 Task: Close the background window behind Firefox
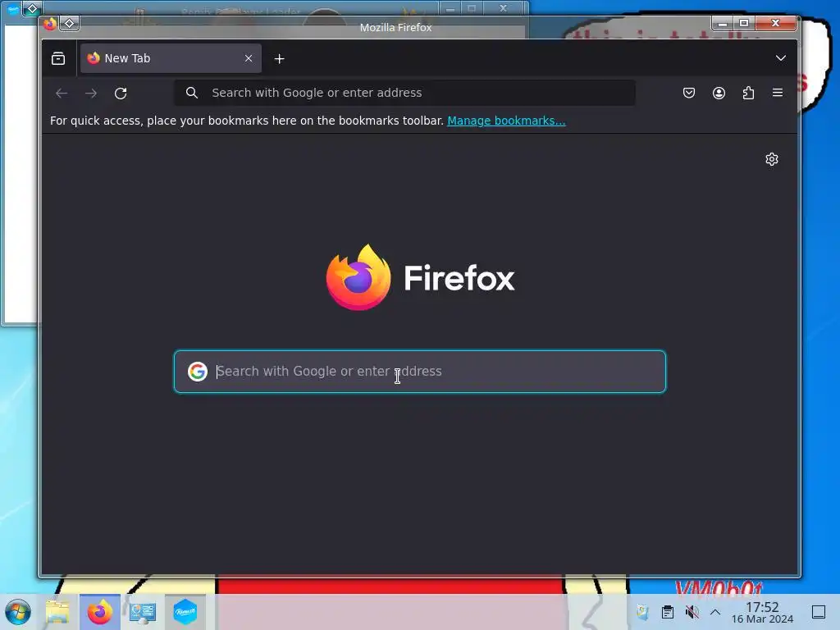(504, 8)
